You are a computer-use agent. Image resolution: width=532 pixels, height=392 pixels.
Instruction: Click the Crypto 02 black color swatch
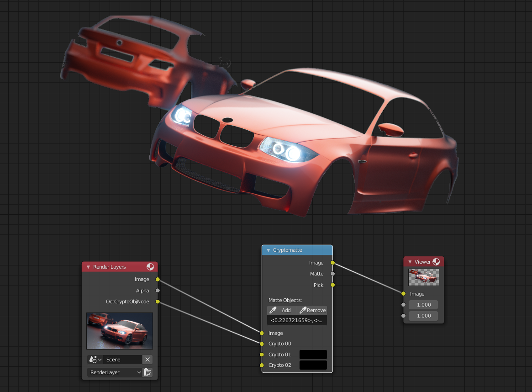[x=313, y=365]
